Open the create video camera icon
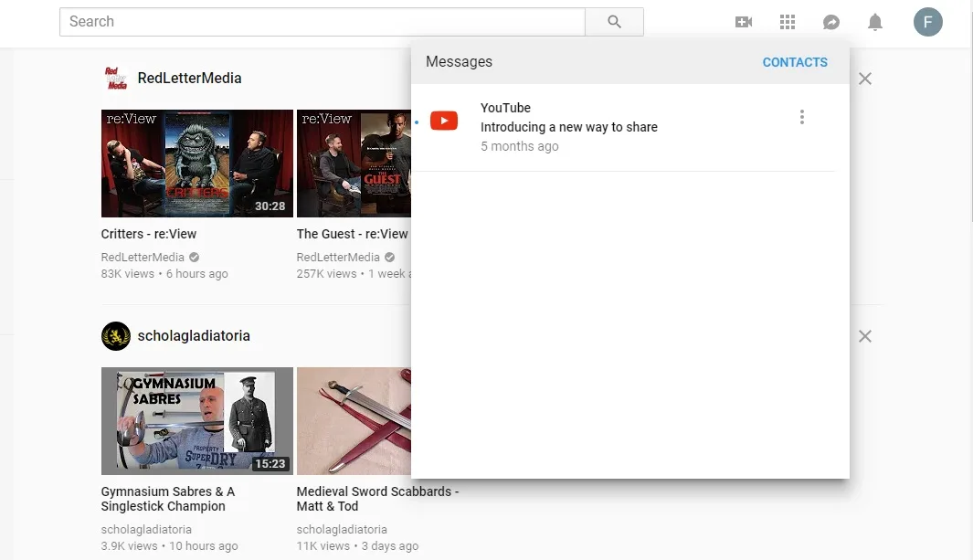Image resolution: width=973 pixels, height=560 pixels. (x=744, y=22)
